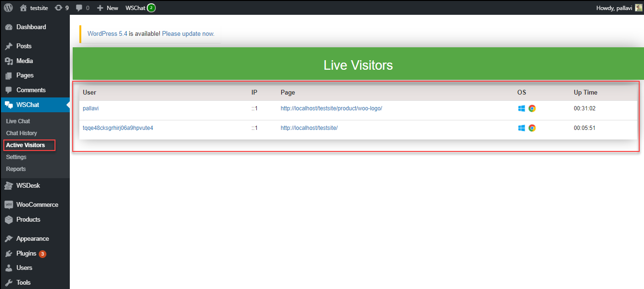Open the woo-logo product page URL

tap(331, 108)
